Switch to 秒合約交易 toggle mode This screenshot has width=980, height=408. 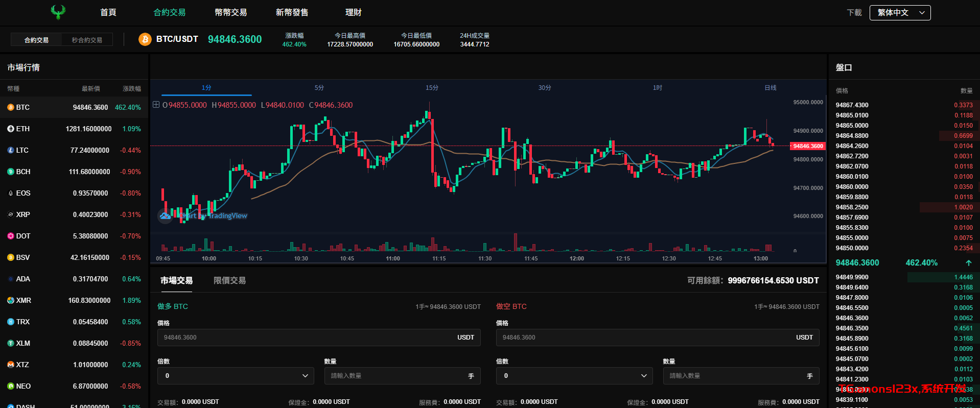click(87, 40)
